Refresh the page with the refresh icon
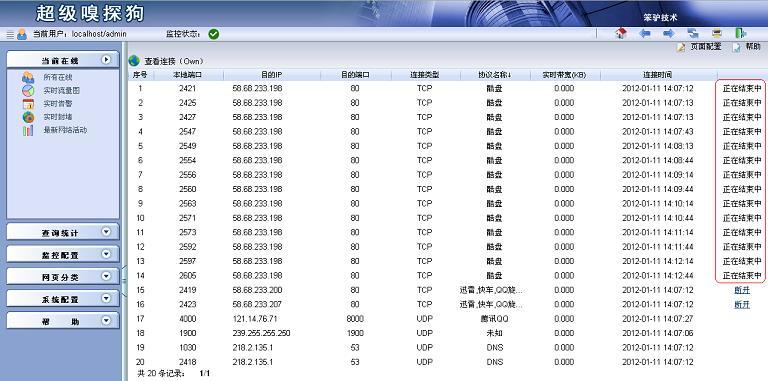This screenshot has width=768, height=381. (693, 34)
